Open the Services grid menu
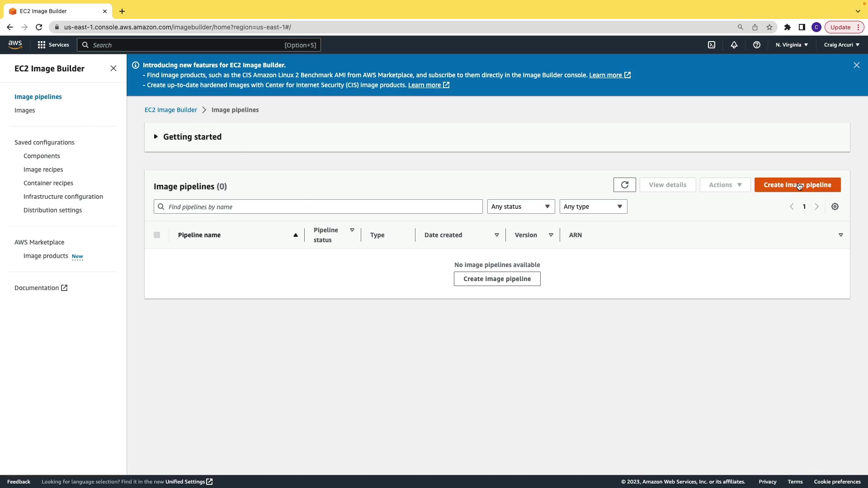The width and height of the screenshot is (868, 488). pyautogui.click(x=53, y=45)
